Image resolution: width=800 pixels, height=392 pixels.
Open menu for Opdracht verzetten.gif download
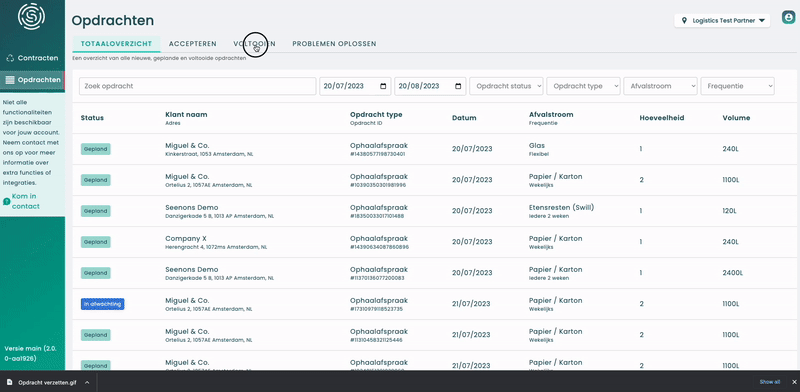pyautogui.click(x=87, y=382)
